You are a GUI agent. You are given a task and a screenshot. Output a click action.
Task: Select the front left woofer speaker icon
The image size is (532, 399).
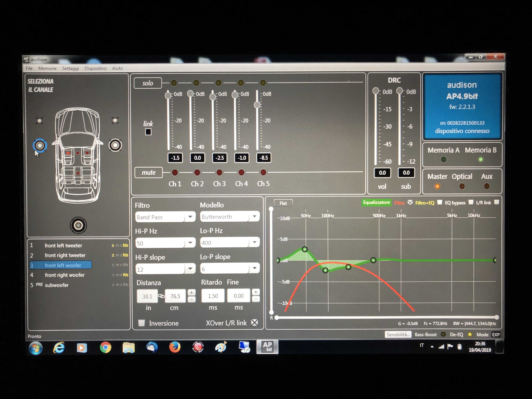(40, 145)
